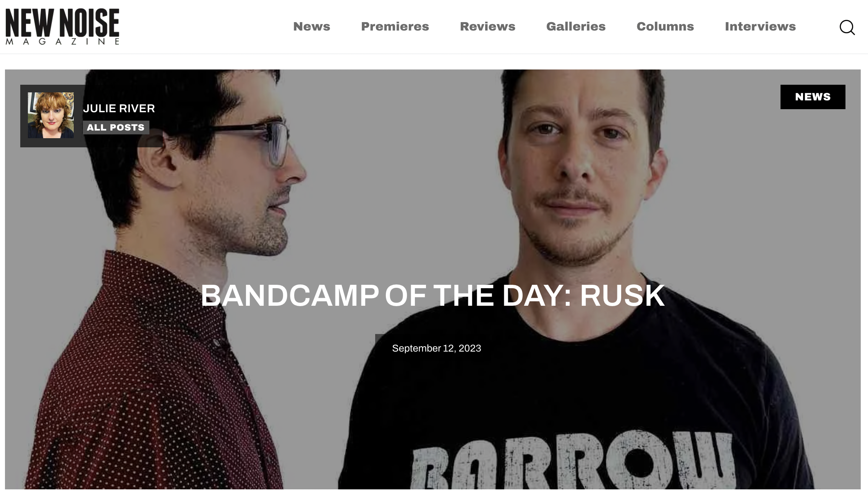Navigate to Reviews
Image resolution: width=868 pixels, height=497 pixels.
487,26
